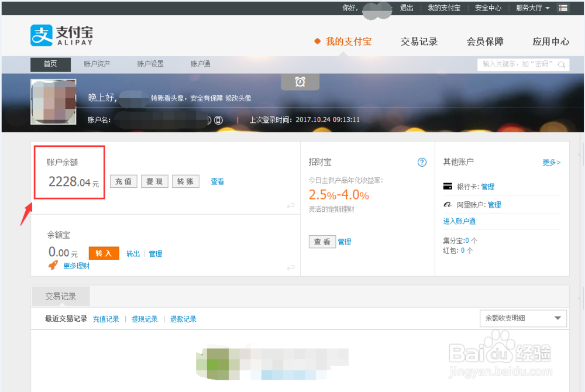This screenshot has width=585, height=392.
Task: Click the 转账 button
Action: [185, 181]
